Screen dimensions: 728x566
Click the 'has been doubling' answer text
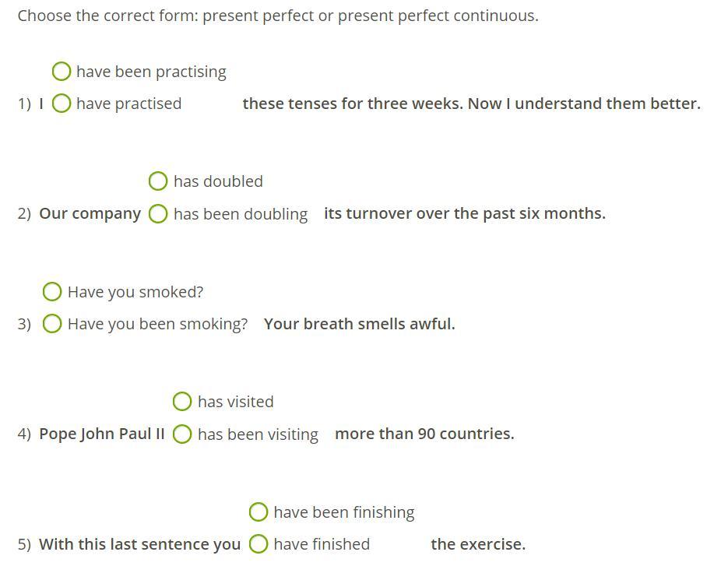pyautogui.click(x=241, y=214)
